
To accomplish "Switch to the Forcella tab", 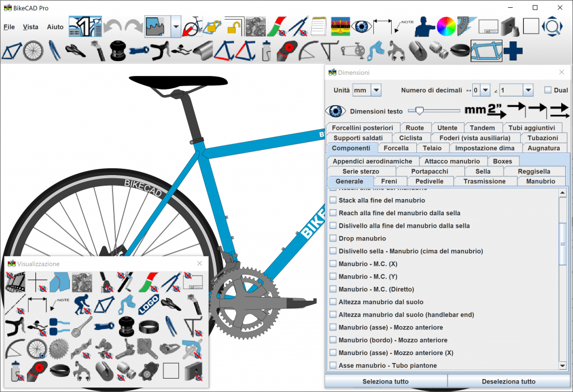I will (x=396, y=148).
